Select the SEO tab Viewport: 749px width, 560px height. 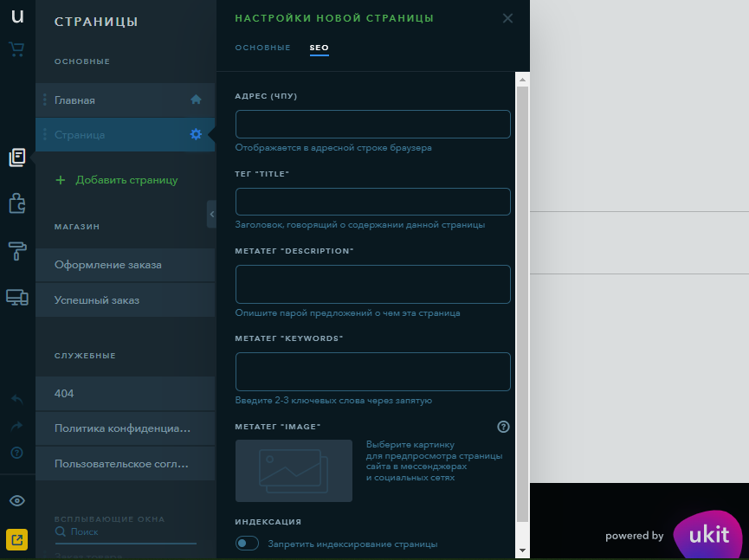click(x=319, y=48)
